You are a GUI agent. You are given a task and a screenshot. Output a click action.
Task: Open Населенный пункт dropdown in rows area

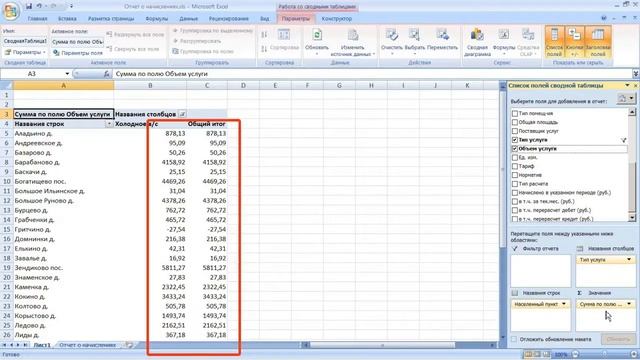(x=564, y=304)
